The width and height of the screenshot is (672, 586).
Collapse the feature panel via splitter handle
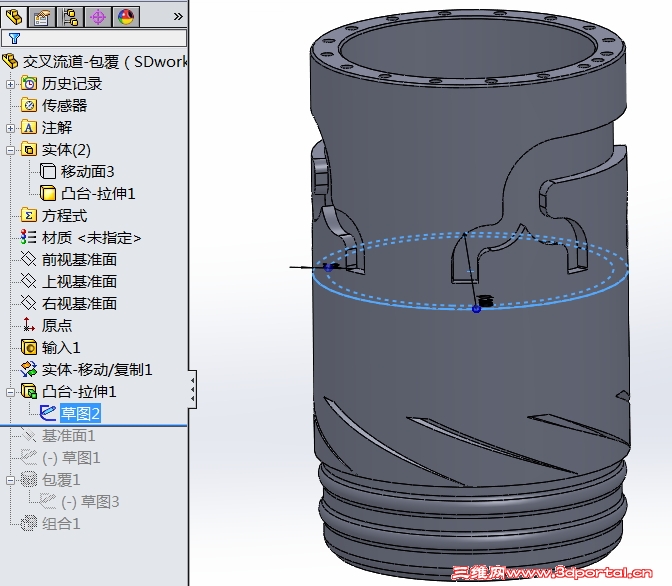tap(192, 389)
